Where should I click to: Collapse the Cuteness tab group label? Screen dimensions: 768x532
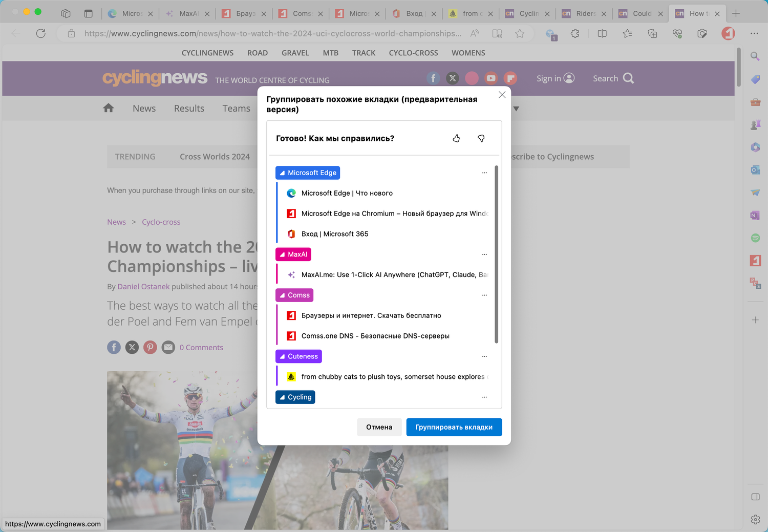pyautogui.click(x=298, y=356)
